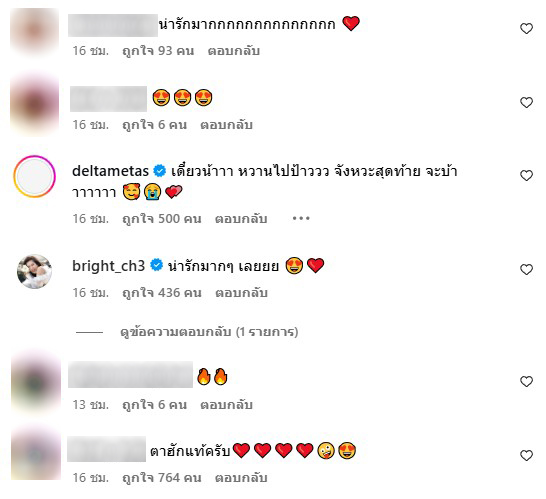The width and height of the screenshot is (546, 499).
Task: View who liked the 436-likes comment
Action: (x=162, y=293)
